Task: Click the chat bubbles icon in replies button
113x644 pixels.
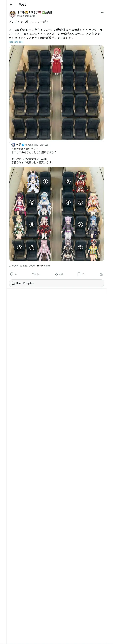Action: 13,283
